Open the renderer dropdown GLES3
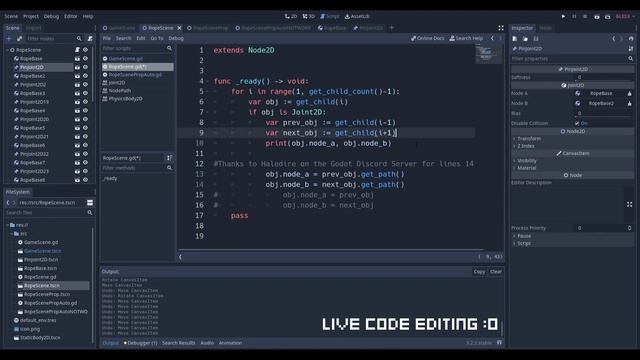Viewport: 640px width, 360px height. point(625,16)
